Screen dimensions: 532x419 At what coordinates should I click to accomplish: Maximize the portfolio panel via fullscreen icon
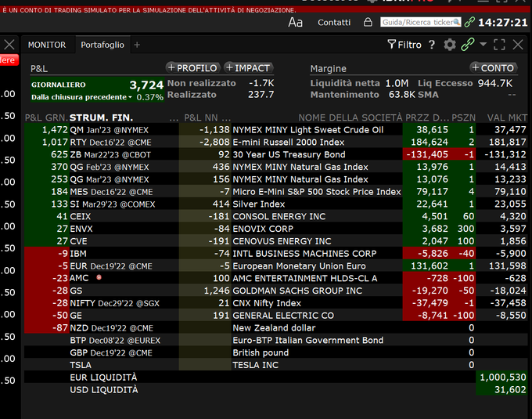click(499, 45)
